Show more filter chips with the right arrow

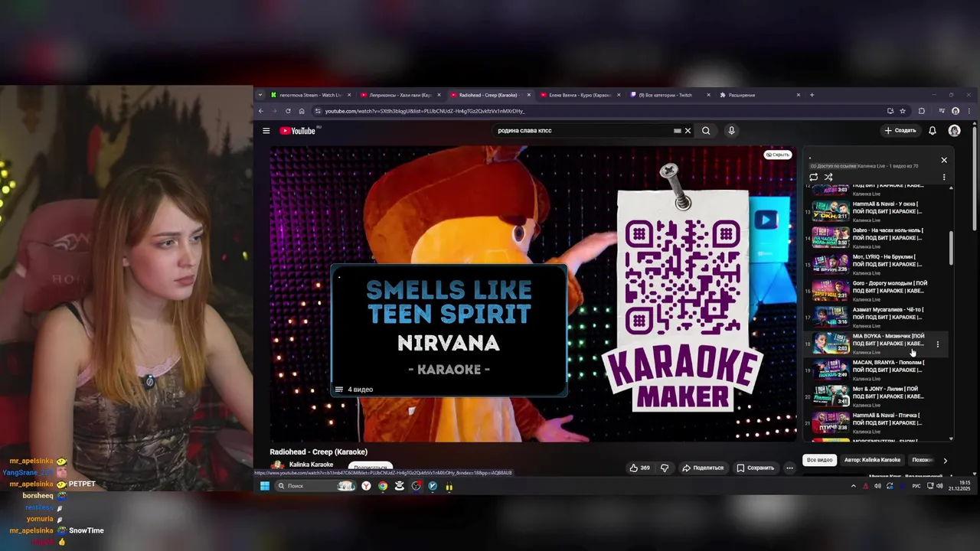tap(945, 461)
